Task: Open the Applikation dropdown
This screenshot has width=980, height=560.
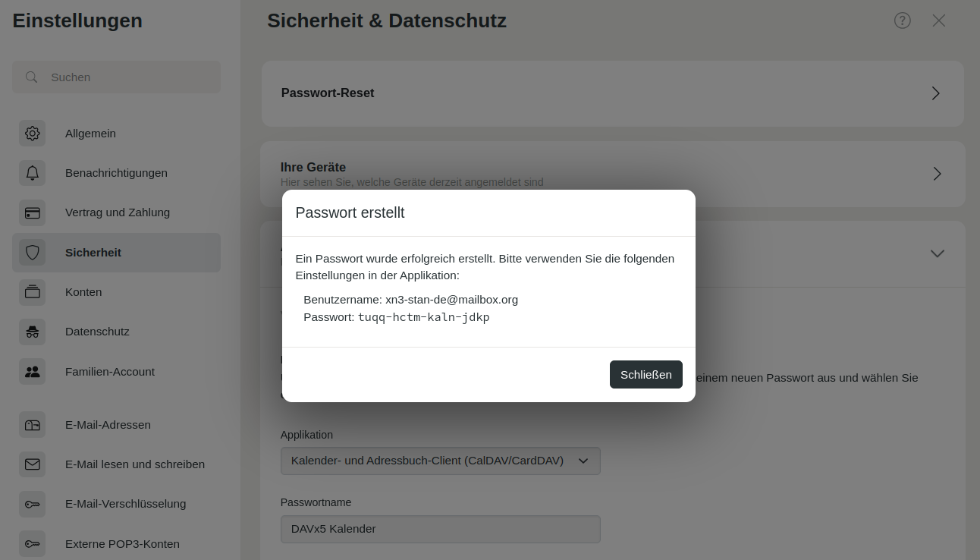Action: (x=440, y=461)
